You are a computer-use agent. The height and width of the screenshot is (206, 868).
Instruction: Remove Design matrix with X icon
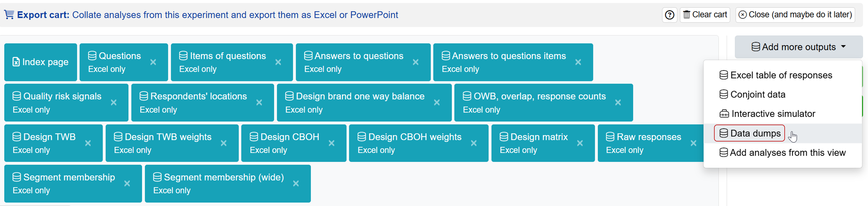click(x=579, y=143)
